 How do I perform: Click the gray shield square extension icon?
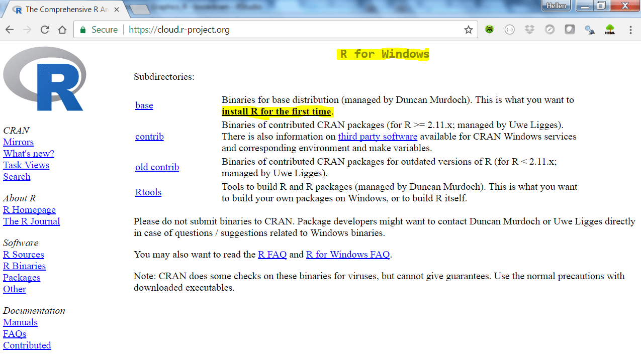point(570,30)
